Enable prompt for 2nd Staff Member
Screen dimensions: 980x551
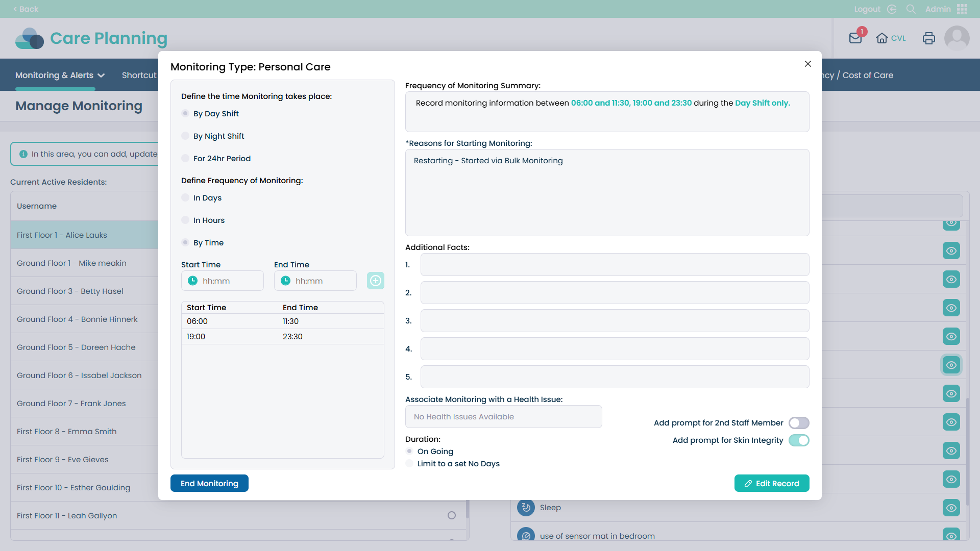798,423
